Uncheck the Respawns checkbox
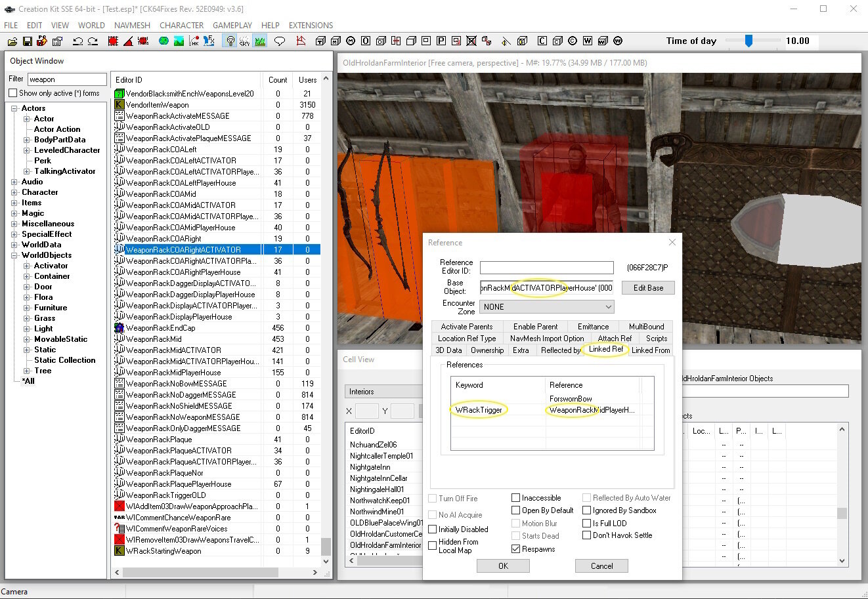The width and height of the screenshot is (868, 599). point(515,549)
